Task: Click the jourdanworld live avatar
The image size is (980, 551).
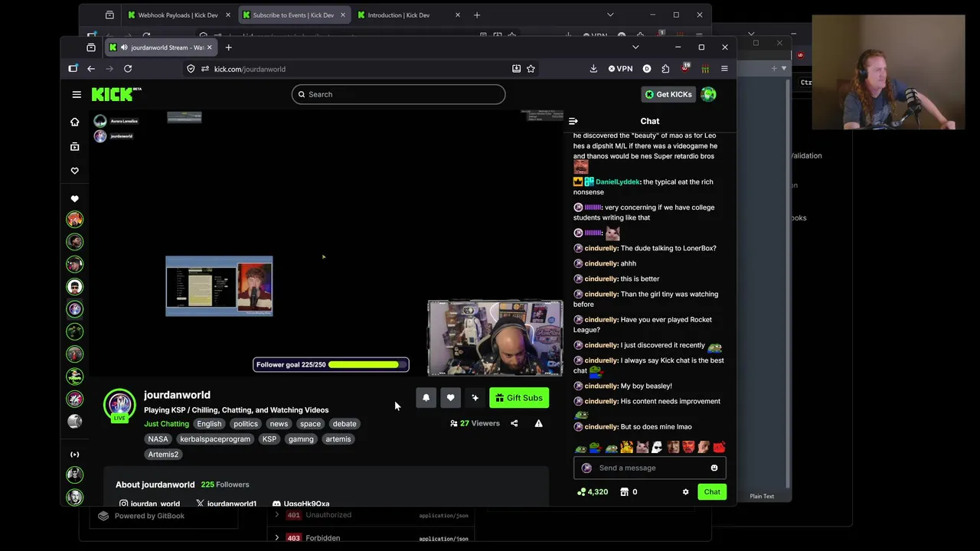Action: [x=119, y=406]
